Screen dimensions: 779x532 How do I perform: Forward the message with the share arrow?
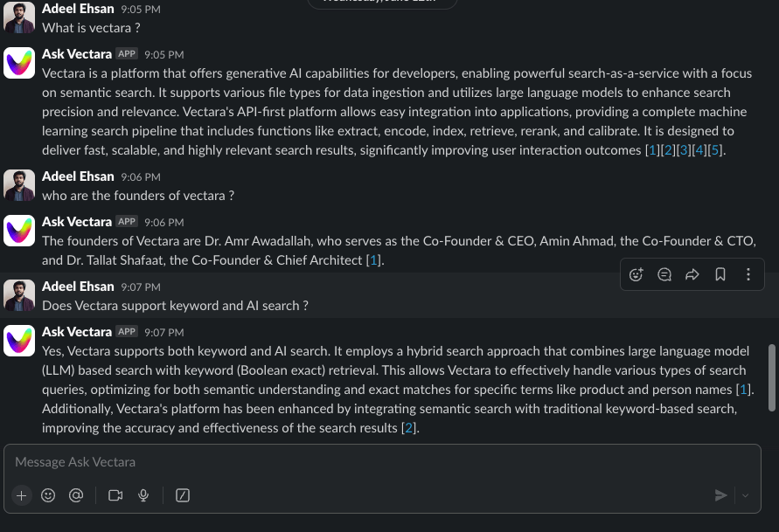coord(692,274)
